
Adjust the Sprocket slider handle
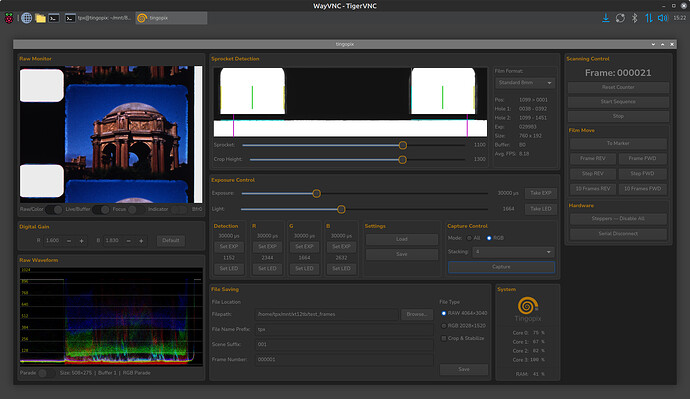tap(403, 145)
